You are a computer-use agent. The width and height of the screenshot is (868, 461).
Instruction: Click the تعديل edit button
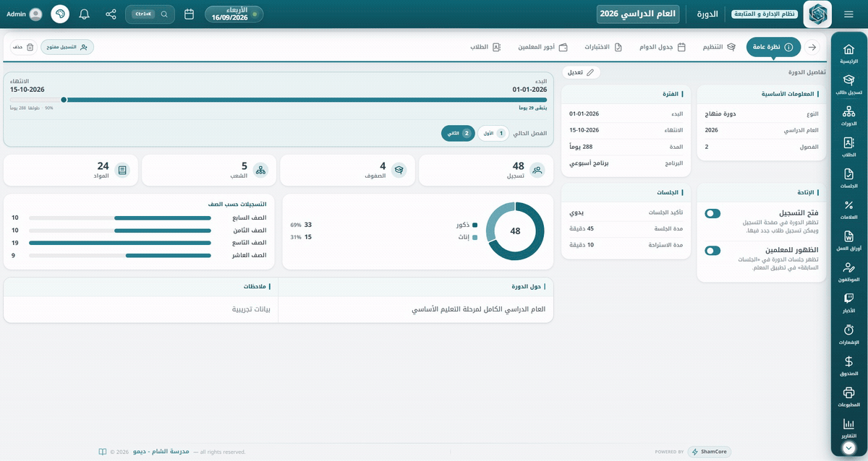click(581, 72)
